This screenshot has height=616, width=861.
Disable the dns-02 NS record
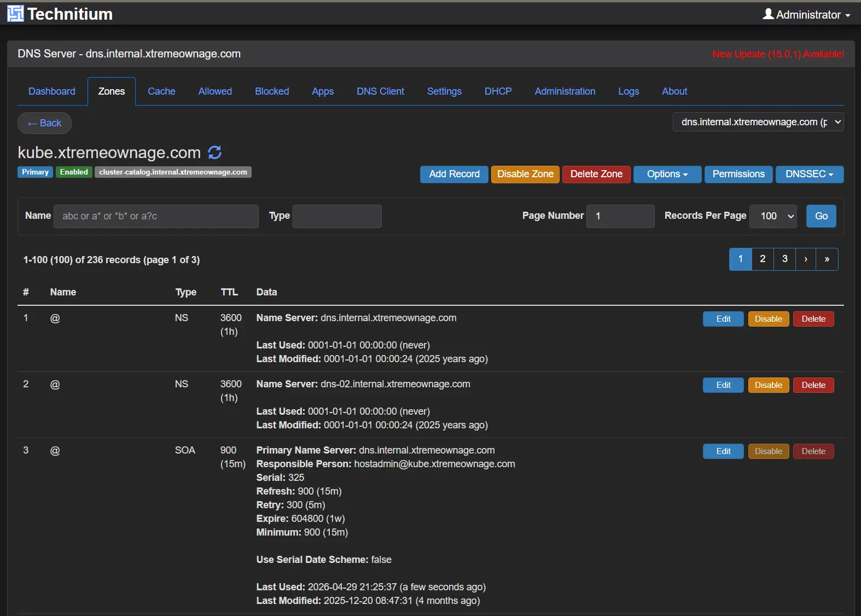768,385
